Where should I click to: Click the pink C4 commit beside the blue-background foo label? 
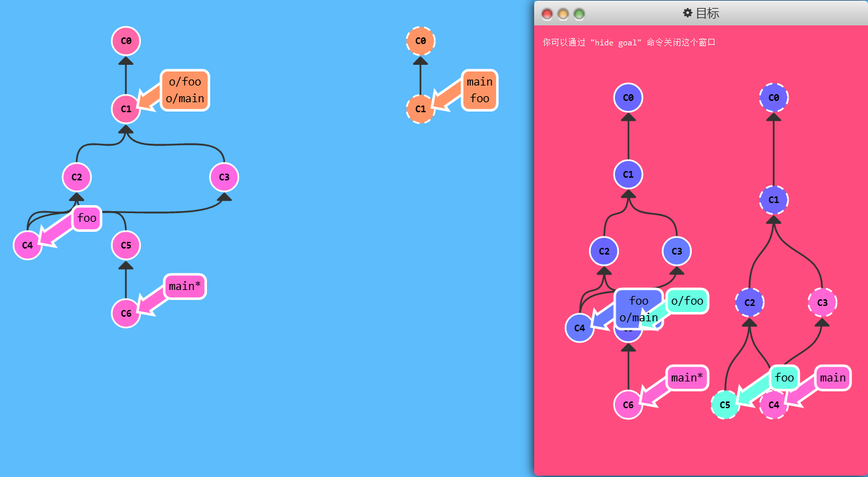click(x=27, y=245)
